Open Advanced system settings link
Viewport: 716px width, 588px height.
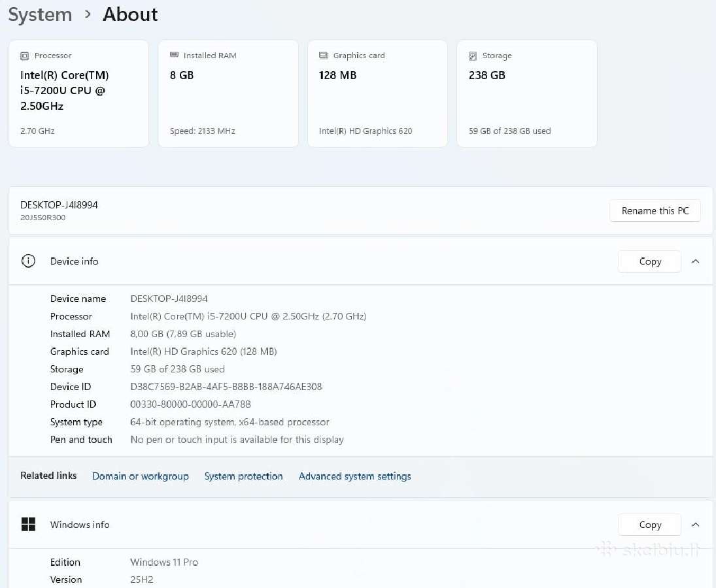(355, 476)
